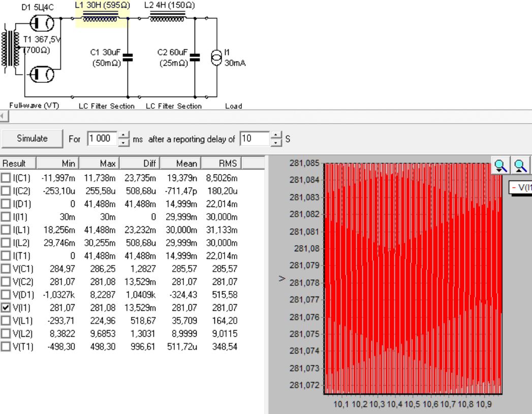Viewport: 532px width, 414px height.
Task: Click the schematic's left scroll arrow
Action: pos(2,116)
